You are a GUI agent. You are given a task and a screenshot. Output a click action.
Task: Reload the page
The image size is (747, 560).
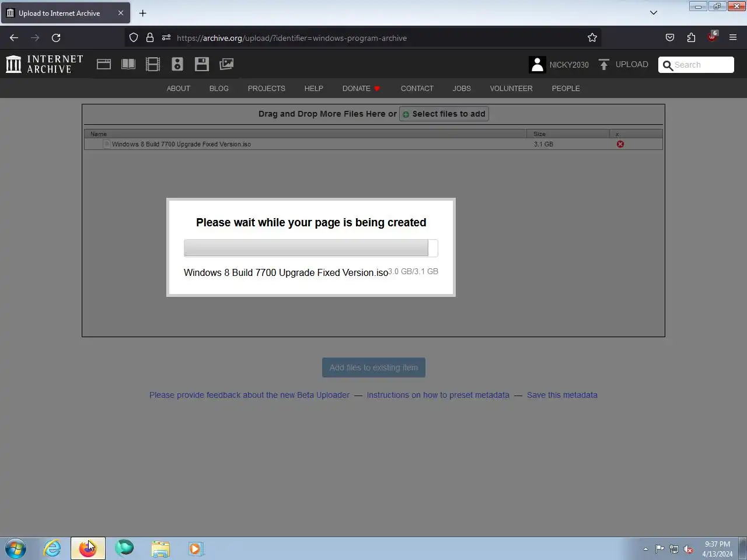point(56,38)
